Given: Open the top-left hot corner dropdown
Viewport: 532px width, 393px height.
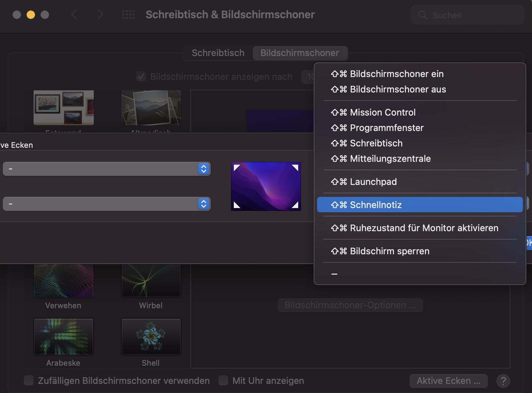Looking at the screenshot, I should coord(106,169).
